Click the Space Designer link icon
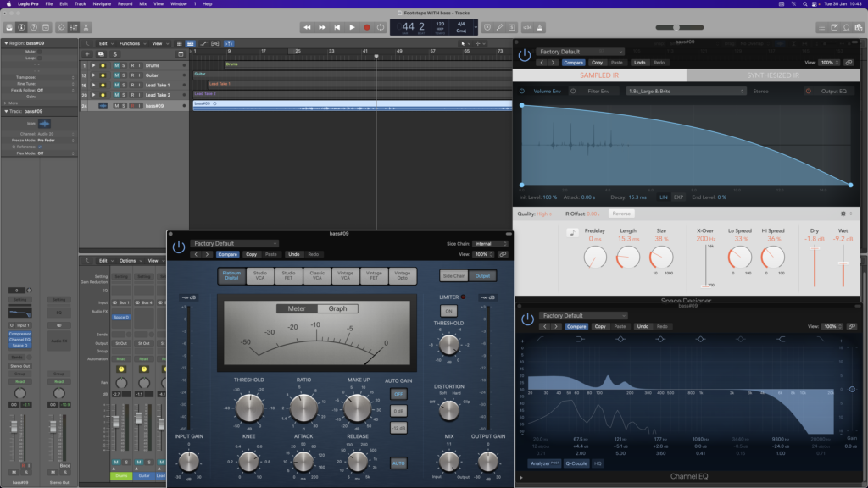 click(849, 63)
